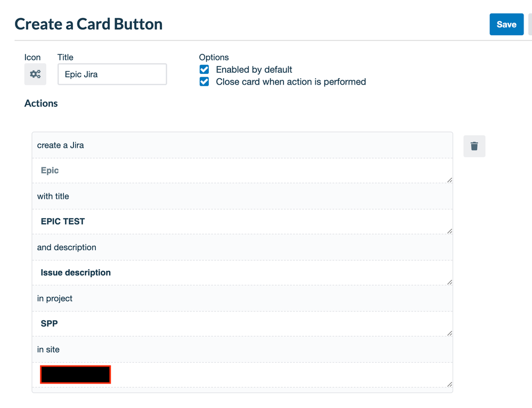Delete the action with trash icon
Viewport: 532px width, 408px height.
474,146
